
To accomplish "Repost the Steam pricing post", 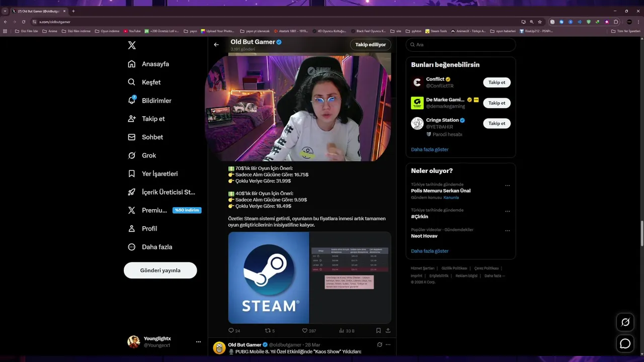I will point(270,331).
